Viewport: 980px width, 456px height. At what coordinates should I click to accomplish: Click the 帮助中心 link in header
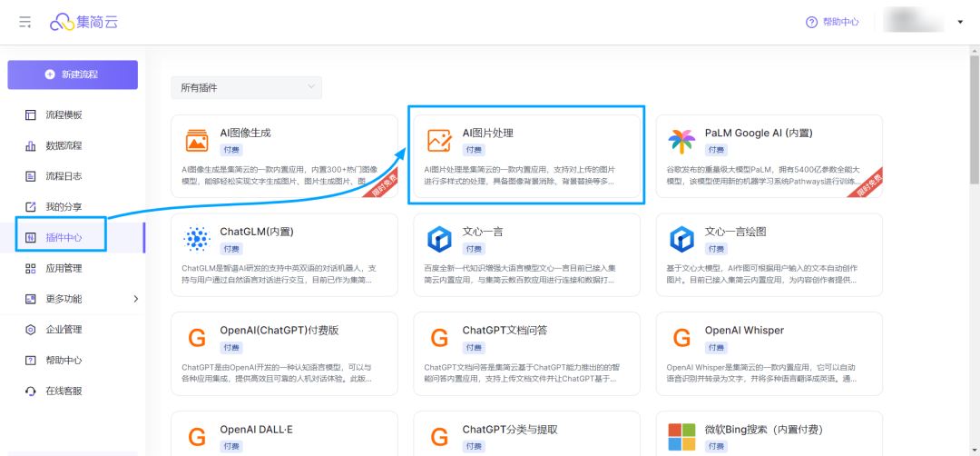(x=840, y=22)
